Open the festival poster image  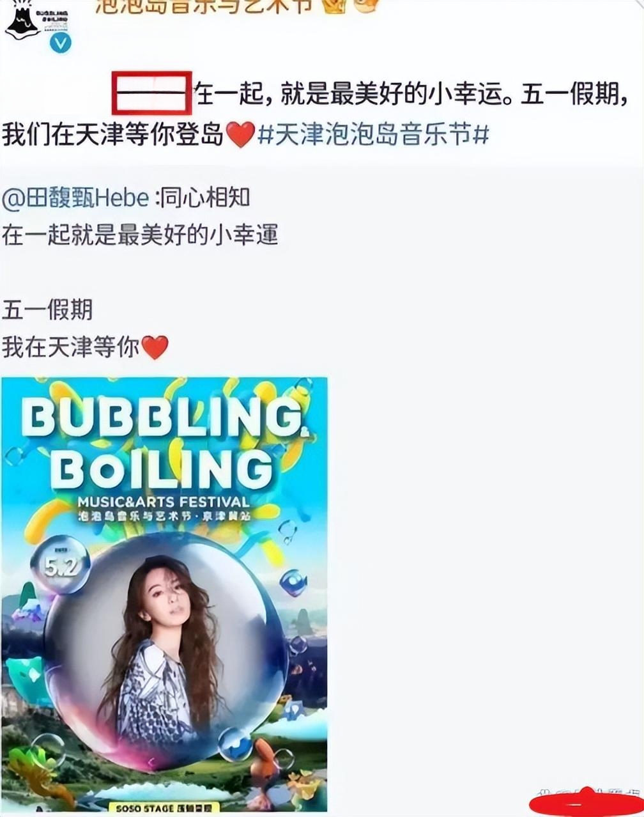(164, 595)
